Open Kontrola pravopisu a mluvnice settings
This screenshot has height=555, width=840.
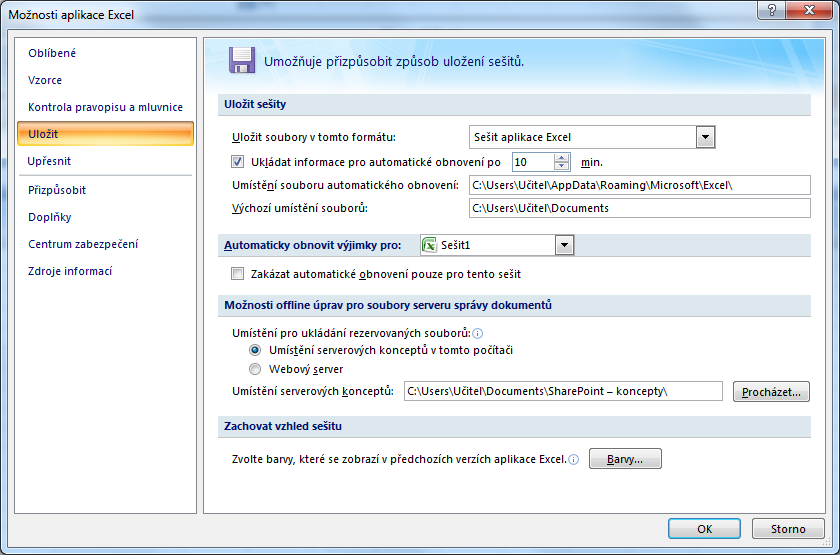click(x=106, y=107)
